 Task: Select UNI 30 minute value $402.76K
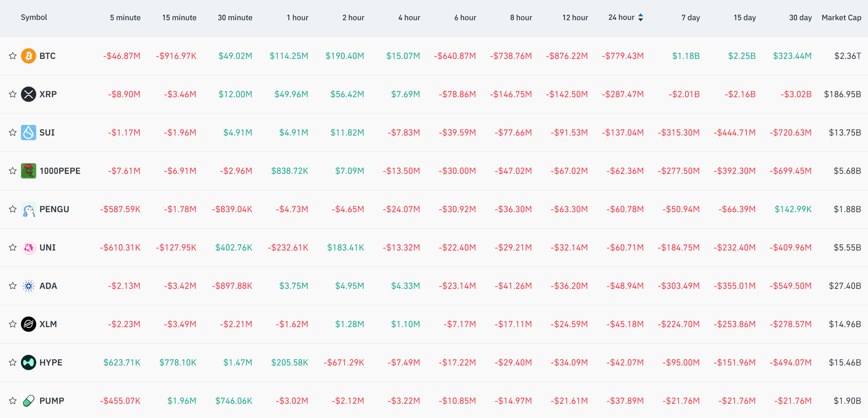click(234, 247)
